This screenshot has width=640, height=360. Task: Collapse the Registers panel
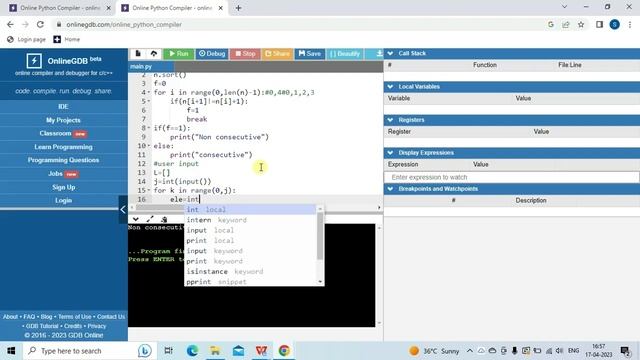390,120
